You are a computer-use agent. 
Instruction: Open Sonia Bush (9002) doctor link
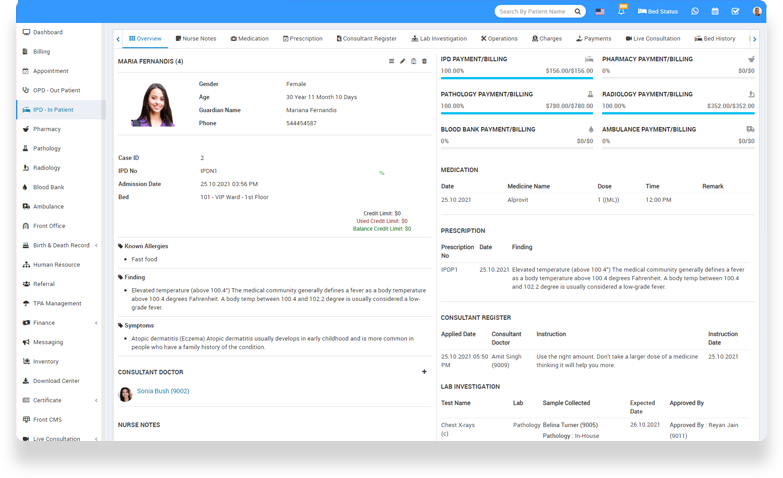click(163, 391)
